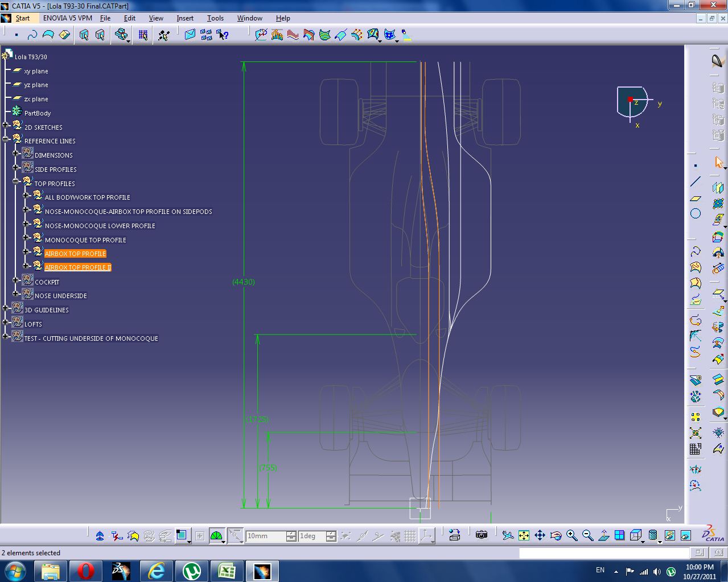Screen dimensions: 728x582
Task: Click the 10mm distance step field
Action: pyautogui.click(x=265, y=536)
